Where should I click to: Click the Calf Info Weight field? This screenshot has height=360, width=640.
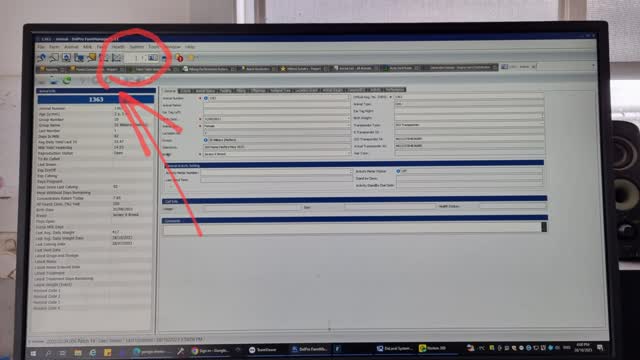pos(252,209)
